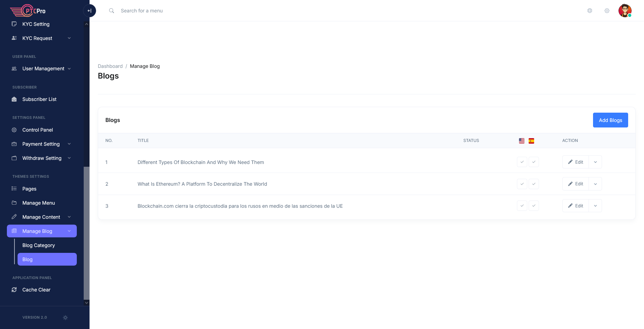
Task: Click the Payment Setting card icon
Action: (x=14, y=144)
